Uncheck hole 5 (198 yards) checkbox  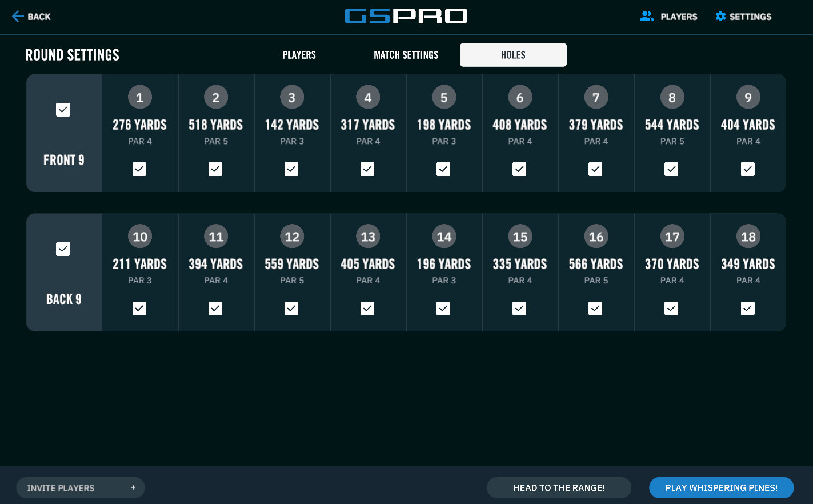click(x=443, y=169)
